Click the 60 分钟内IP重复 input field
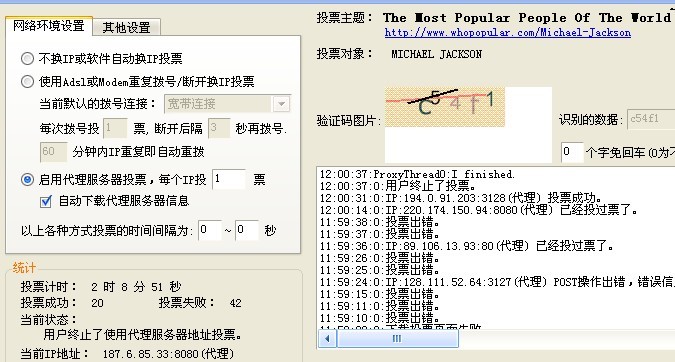 click(x=53, y=152)
